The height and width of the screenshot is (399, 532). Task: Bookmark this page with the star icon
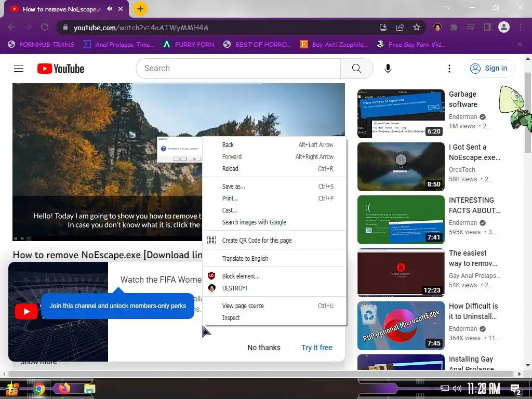click(x=417, y=27)
